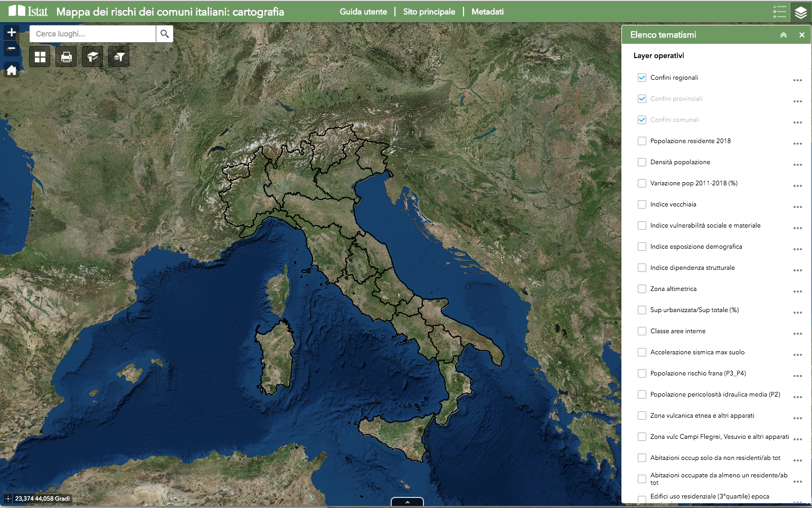The width and height of the screenshot is (812, 508).
Task: Expand the bottom attribute table handle
Action: point(407,502)
